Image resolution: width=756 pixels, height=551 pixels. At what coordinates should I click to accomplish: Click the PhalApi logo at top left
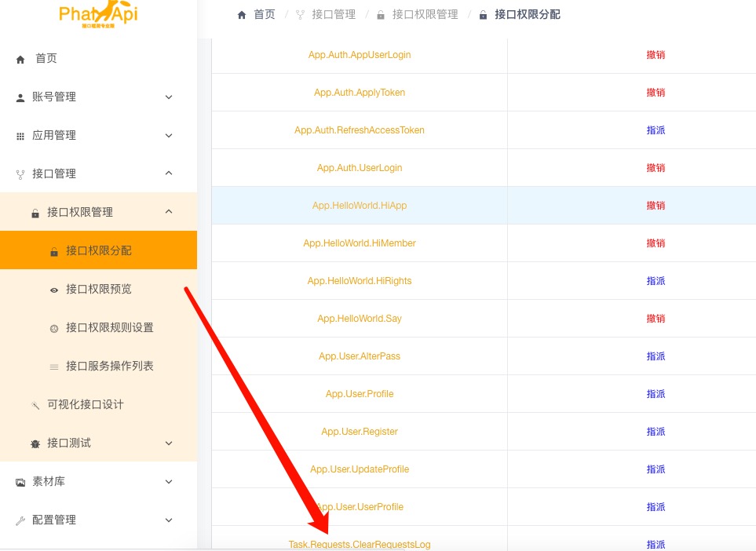coord(98,14)
